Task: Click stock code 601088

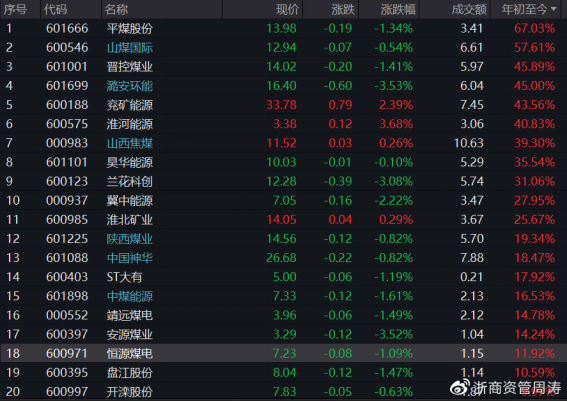Action: 67,258
